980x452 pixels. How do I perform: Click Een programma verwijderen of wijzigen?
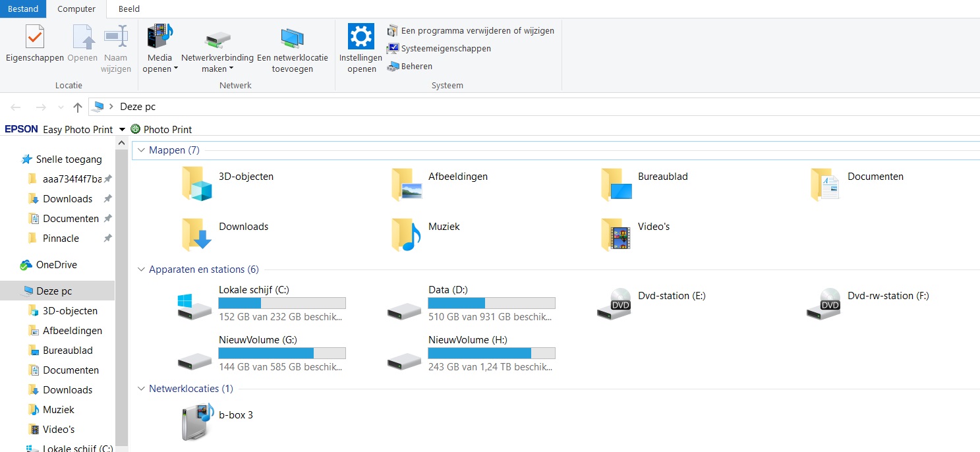471,30
